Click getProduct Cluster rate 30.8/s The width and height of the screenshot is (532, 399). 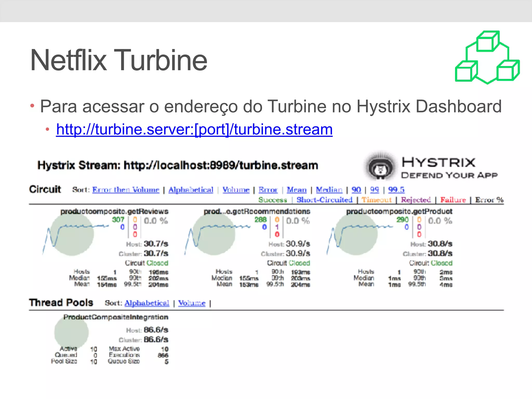click(x=440, y=253)
